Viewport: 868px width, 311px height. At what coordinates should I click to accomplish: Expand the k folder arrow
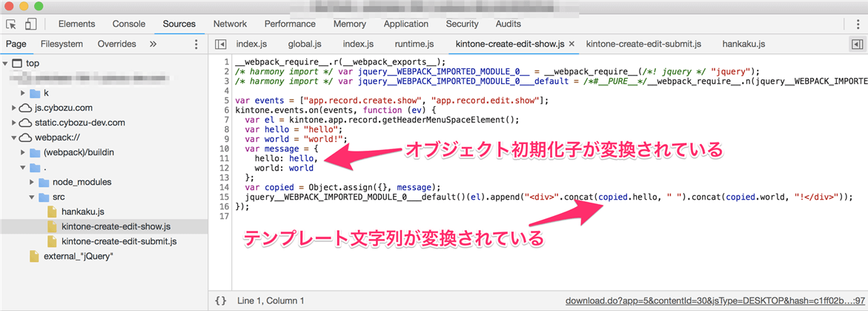23,93
